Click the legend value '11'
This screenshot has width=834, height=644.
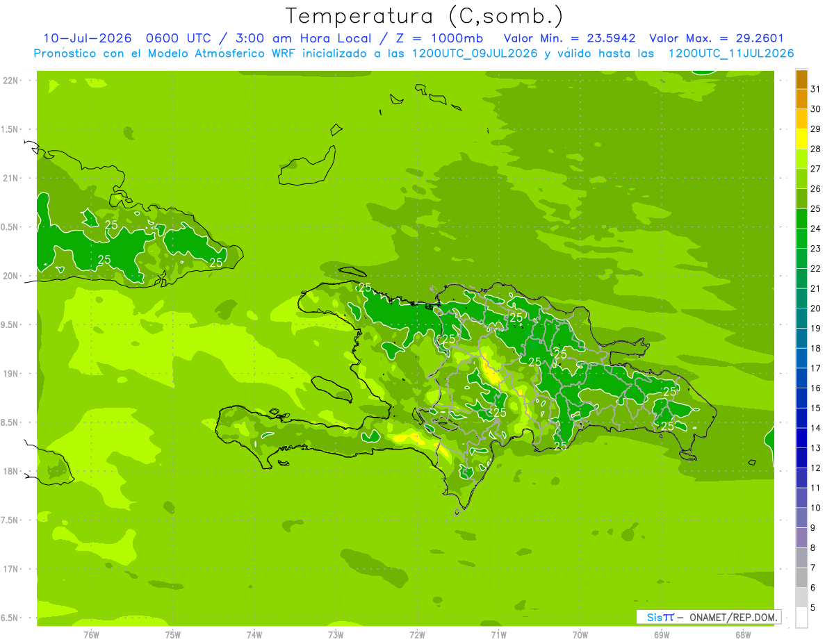click(816, 488)
